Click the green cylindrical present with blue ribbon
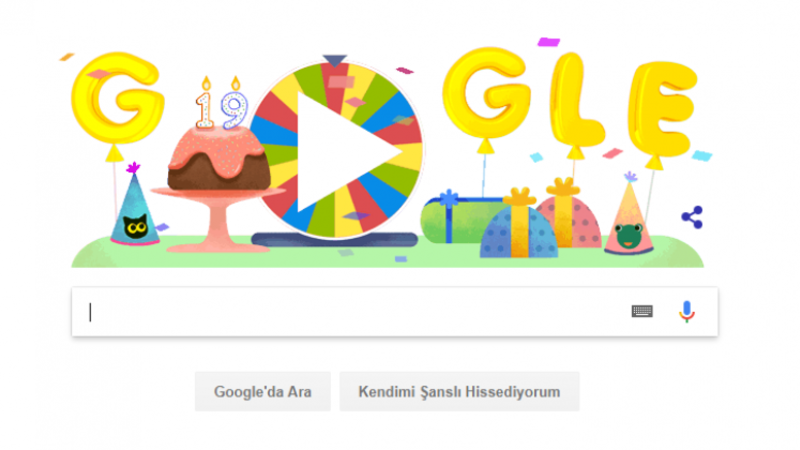The width and height of the screenshot is (800, 450). [457, 221]
